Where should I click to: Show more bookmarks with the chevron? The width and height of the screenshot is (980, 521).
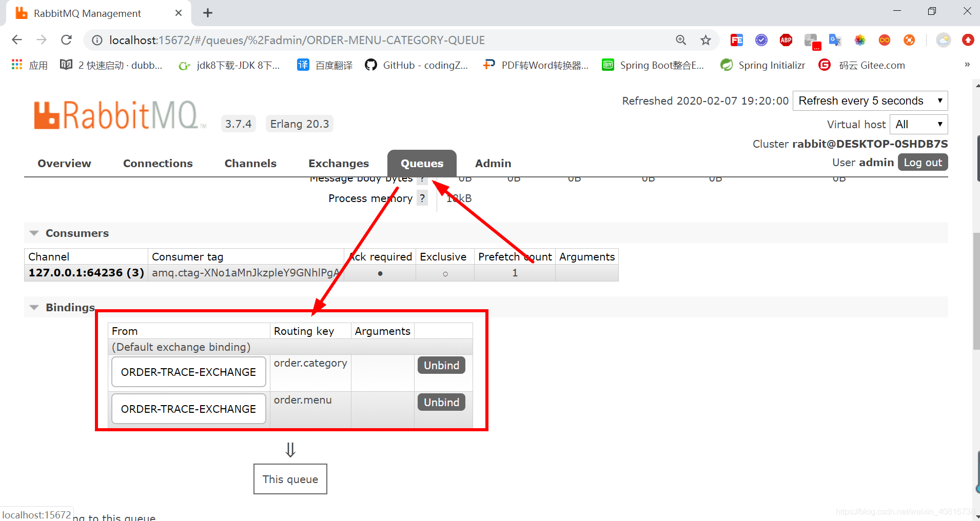[x=967, y=65]
